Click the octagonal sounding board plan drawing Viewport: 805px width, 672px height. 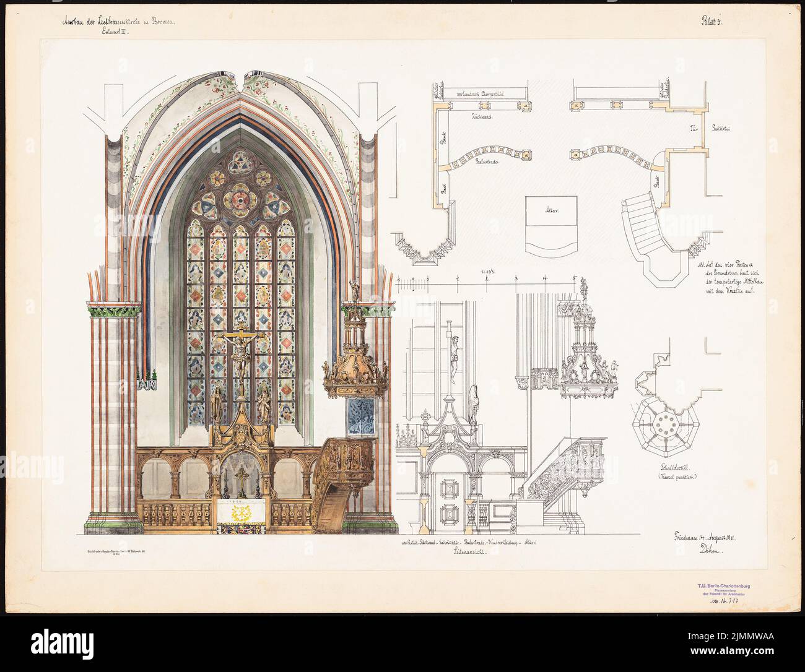coord(666,424)
